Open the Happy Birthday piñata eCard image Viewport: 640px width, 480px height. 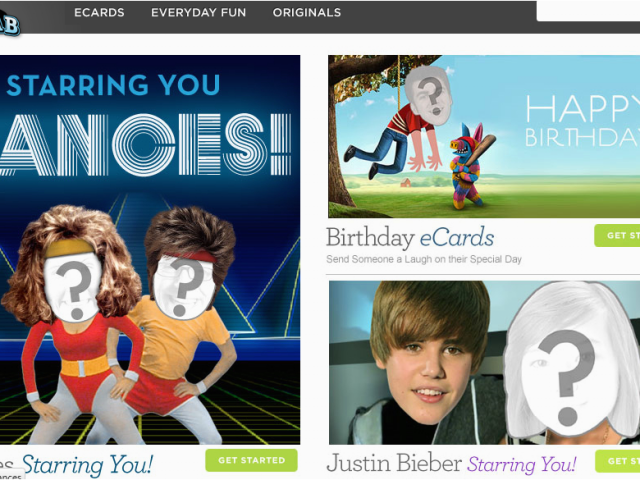(x=484, y=136)
